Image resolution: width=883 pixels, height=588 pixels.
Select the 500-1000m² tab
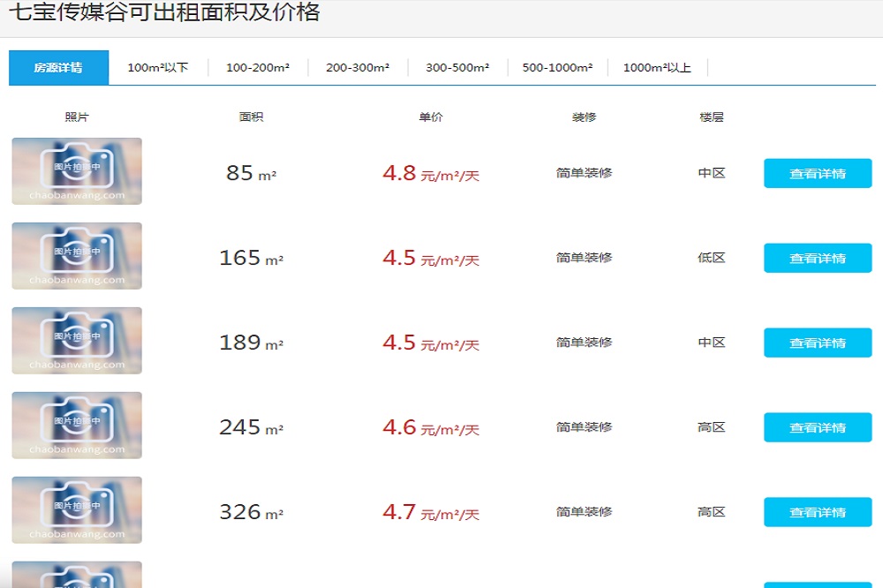pyautogui.click(x=557, y=68)
